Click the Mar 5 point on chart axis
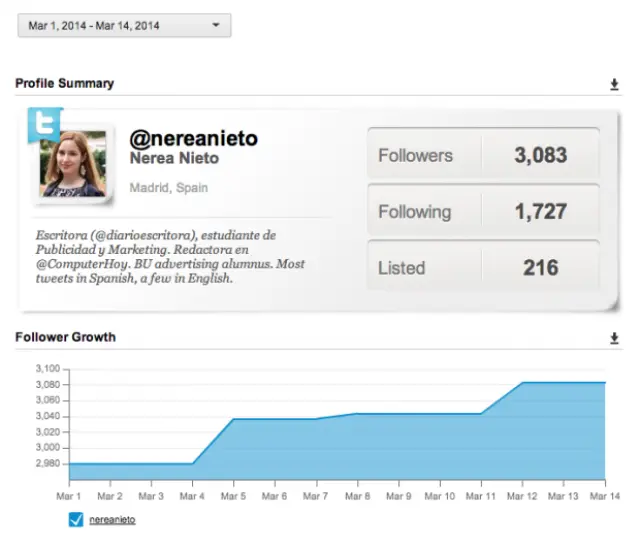Screen dimensions: 640x547 coord(233,495)
